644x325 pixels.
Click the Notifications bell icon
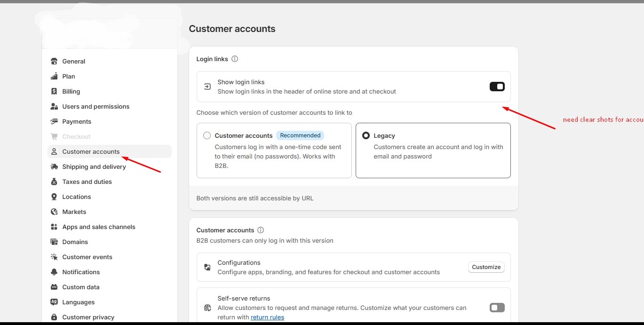tap(54, 272)
